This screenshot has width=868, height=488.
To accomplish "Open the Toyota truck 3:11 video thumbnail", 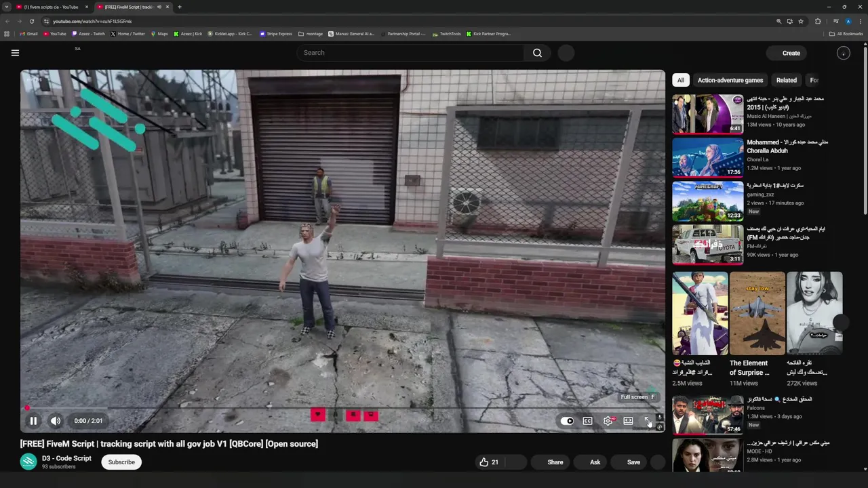I will (x=708, y=244).
